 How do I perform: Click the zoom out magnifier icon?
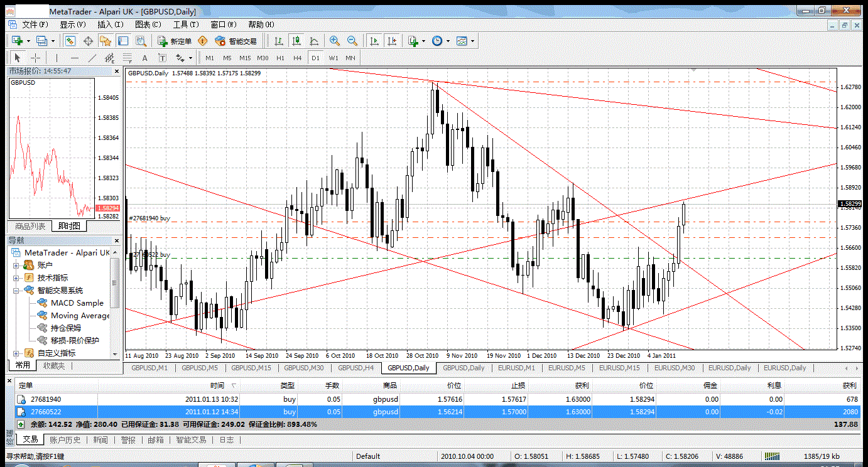coord(352,41)
